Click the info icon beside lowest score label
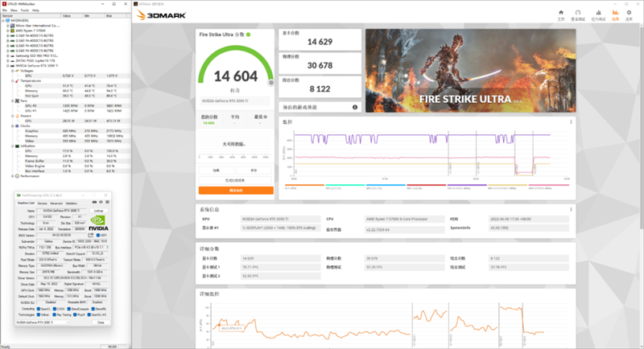 (266, 117)
